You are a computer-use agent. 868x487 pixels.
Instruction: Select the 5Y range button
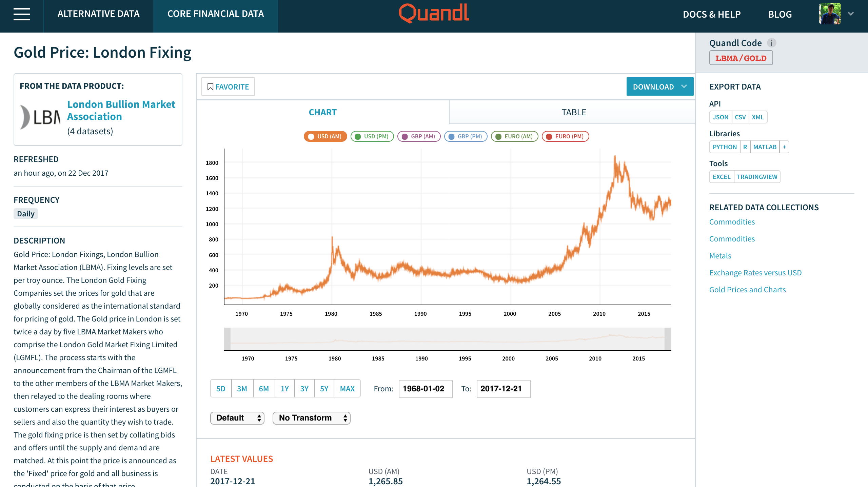click(x=324, y=389)
